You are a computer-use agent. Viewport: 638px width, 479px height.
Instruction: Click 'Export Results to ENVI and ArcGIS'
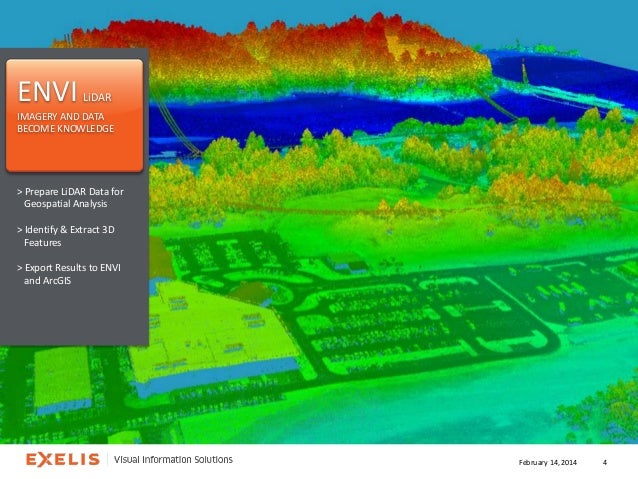tap(69, 274)
